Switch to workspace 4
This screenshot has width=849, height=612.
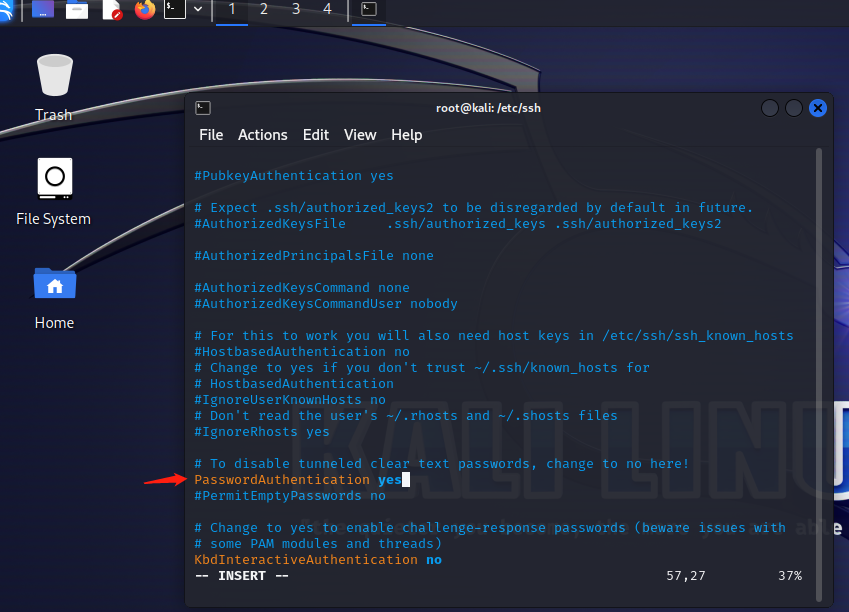[328, 10]
